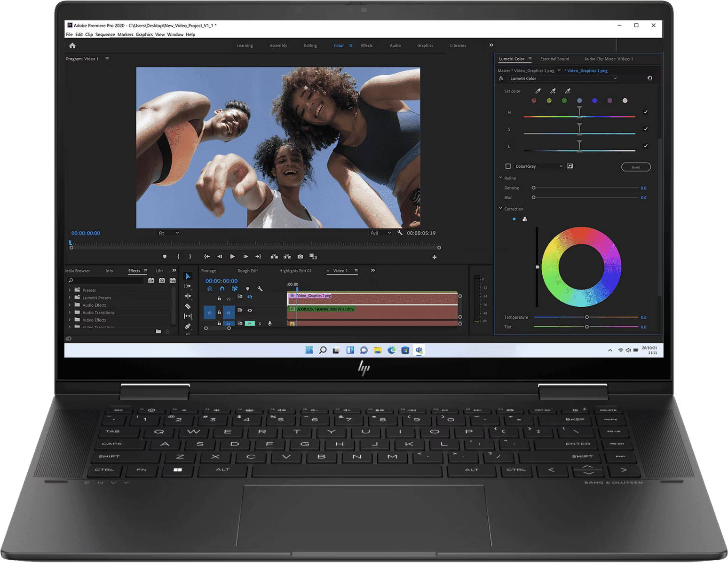
Task: Toggle Snap magnet in timeline
Action: tap(222, 289)
